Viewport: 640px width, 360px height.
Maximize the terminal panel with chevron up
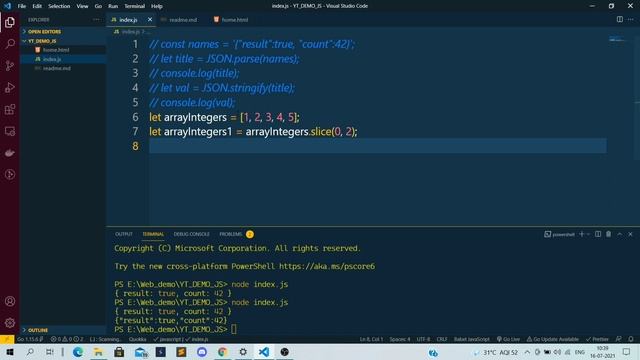coord(620,234)
